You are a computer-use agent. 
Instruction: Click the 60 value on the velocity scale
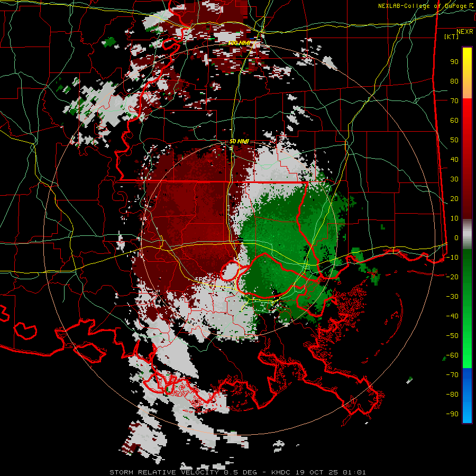coord(454,120)
